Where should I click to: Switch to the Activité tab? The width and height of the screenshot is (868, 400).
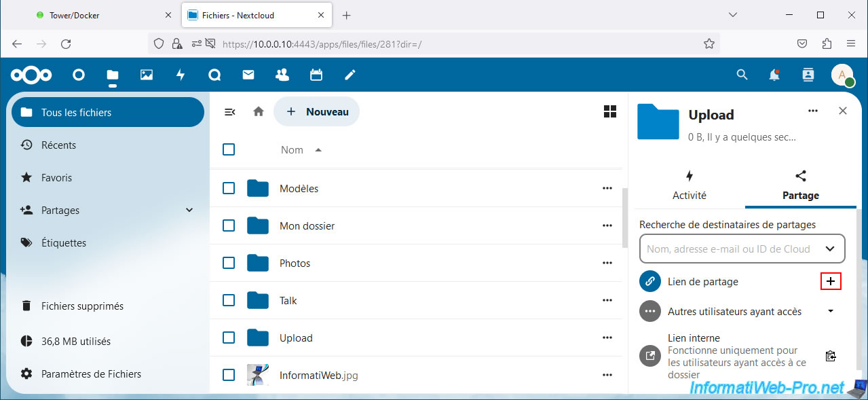click(690, 185)
